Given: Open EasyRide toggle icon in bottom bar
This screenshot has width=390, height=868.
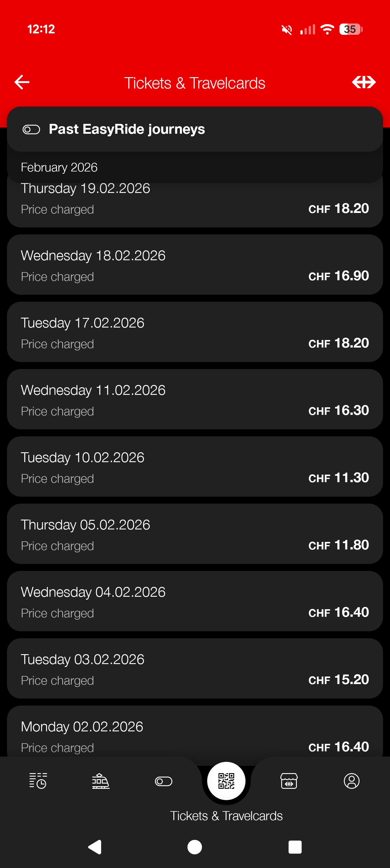Looking at the screenshot, I should click(x=163, y=781).
